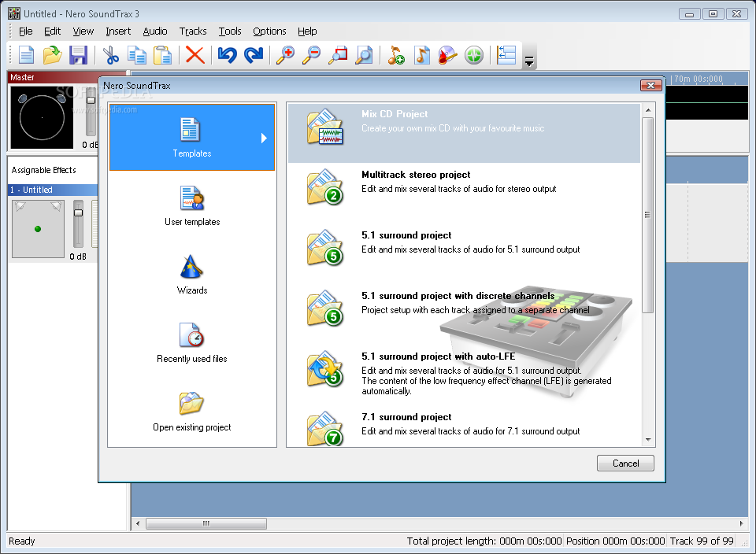756x554 pixels.
Task: Click the Redo arrow icon
Action: [253, 55]
